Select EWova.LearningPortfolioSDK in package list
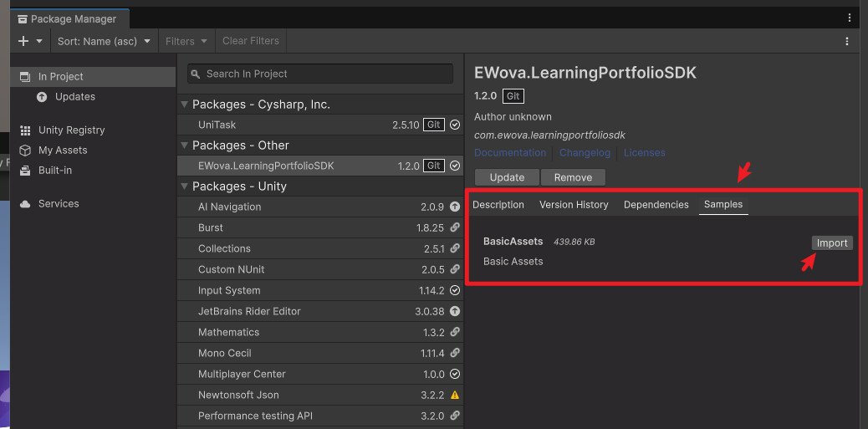This screenshot has width=868, height=429. 320,166
